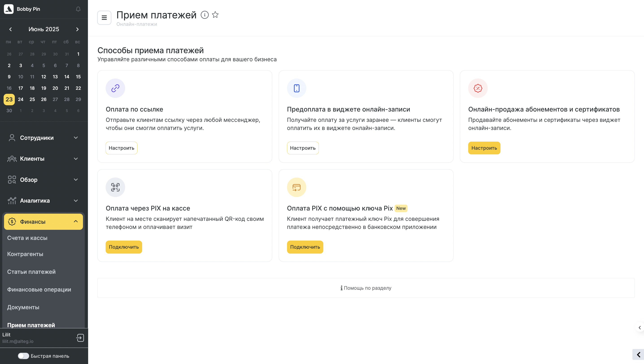Open the notifications bell icon

[78, 9]
